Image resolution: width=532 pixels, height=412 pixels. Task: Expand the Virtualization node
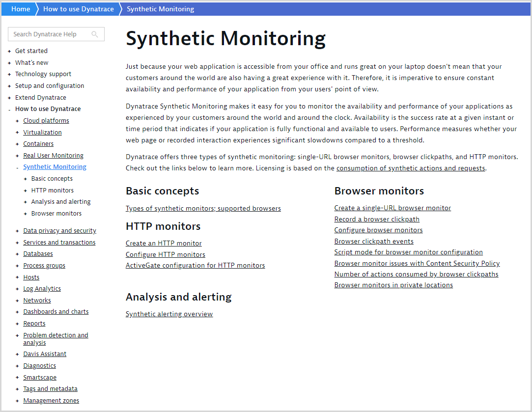pyautogui.click(x=17, y=133)
